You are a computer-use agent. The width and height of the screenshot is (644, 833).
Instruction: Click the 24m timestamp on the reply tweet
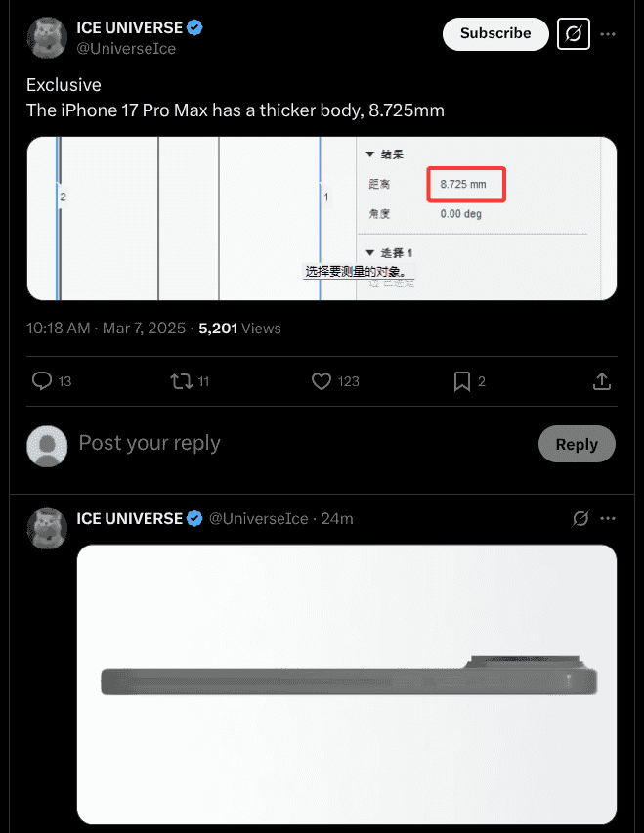[x=337, y=518]
